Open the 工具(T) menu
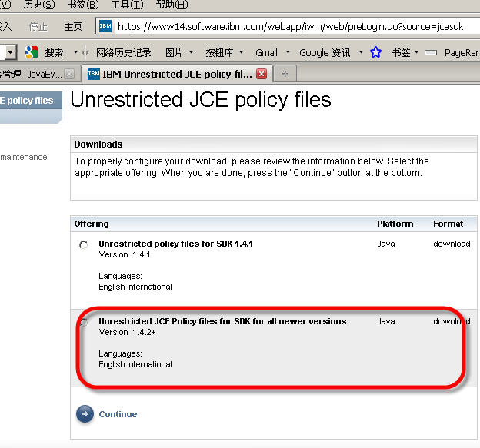Image resolution: width=480 pixels, height=448 pixels. (127, 5)
